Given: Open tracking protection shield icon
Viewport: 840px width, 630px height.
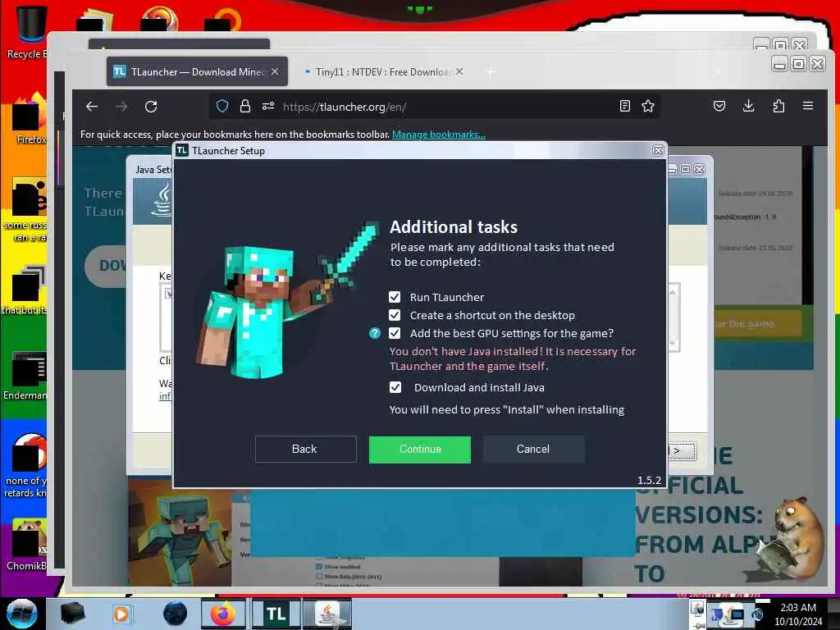Looking at the screenshot, I should (222, 106).
